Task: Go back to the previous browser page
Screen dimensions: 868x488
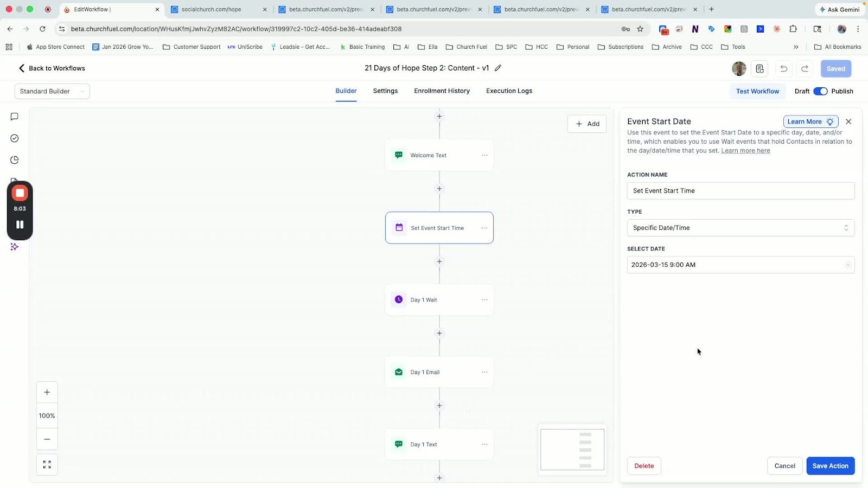Action: click(10, 29)
